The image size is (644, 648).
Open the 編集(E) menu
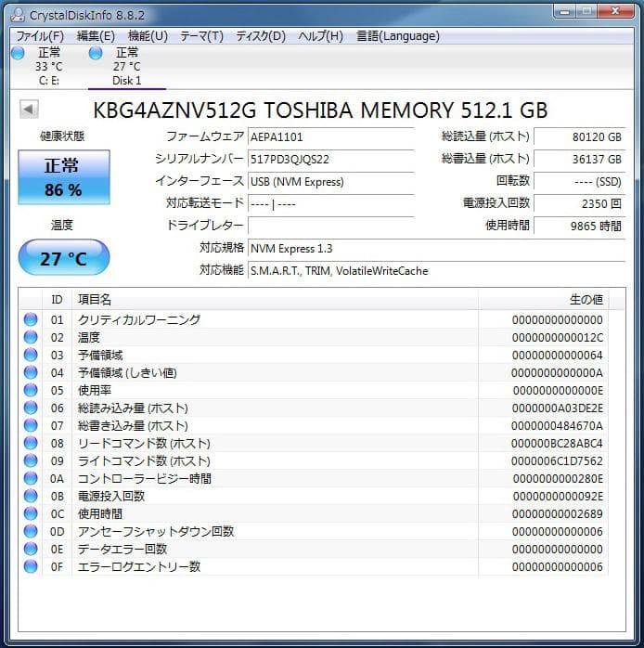[96, 36]
